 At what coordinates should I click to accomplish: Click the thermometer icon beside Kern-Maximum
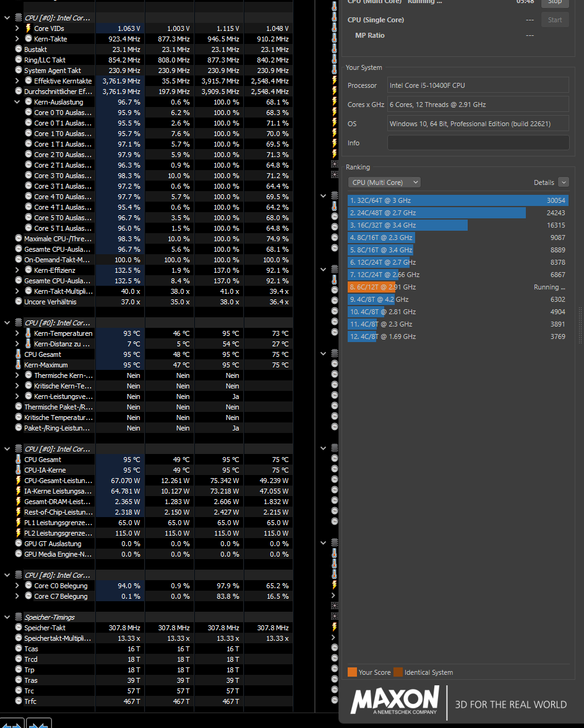(19, 364)
